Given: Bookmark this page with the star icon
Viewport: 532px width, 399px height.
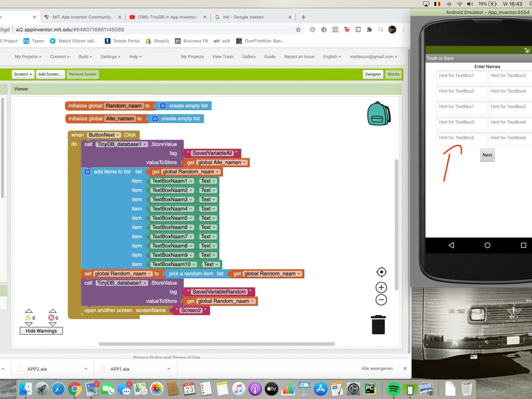Looking at the screenshot, I should tap(298, 29).
